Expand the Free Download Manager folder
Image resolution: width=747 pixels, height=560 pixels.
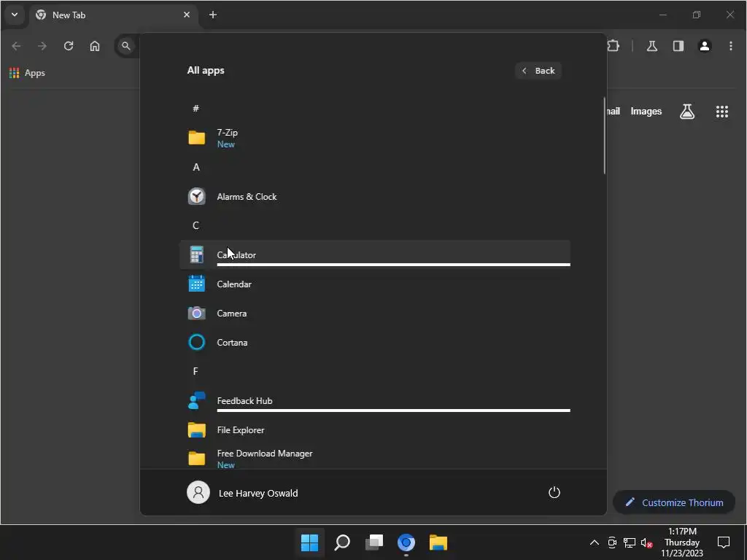pos(374,459)
